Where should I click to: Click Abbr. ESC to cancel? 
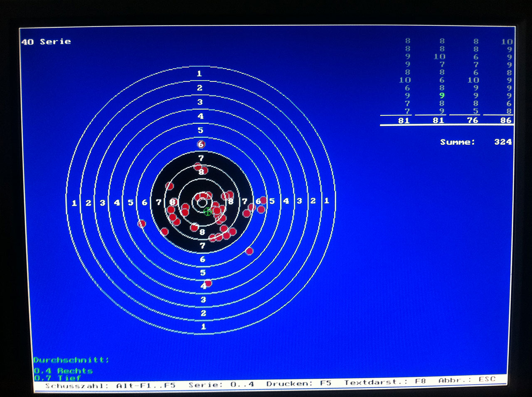point(467,380)
